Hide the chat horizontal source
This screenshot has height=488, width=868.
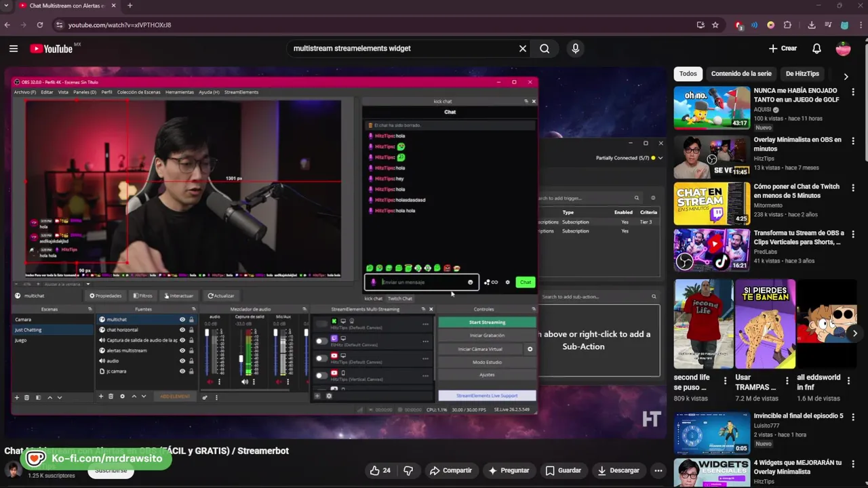click(x=182, y=330)
